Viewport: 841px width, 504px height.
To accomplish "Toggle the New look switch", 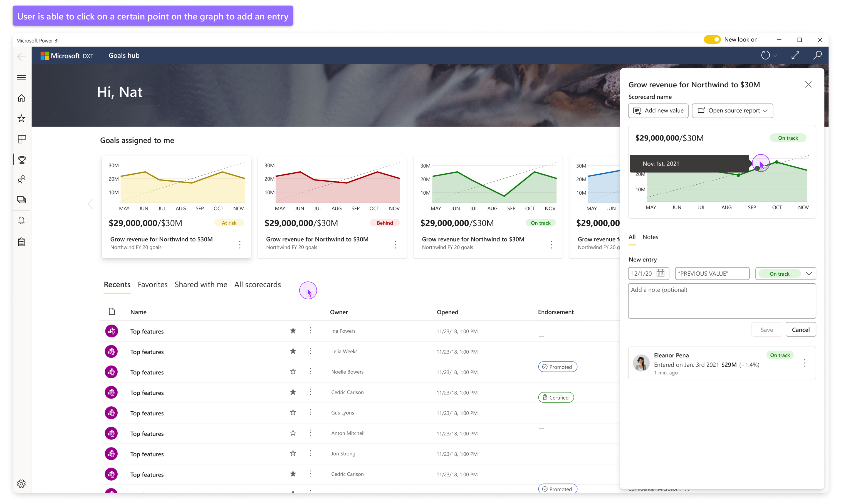I will point(712,39).
